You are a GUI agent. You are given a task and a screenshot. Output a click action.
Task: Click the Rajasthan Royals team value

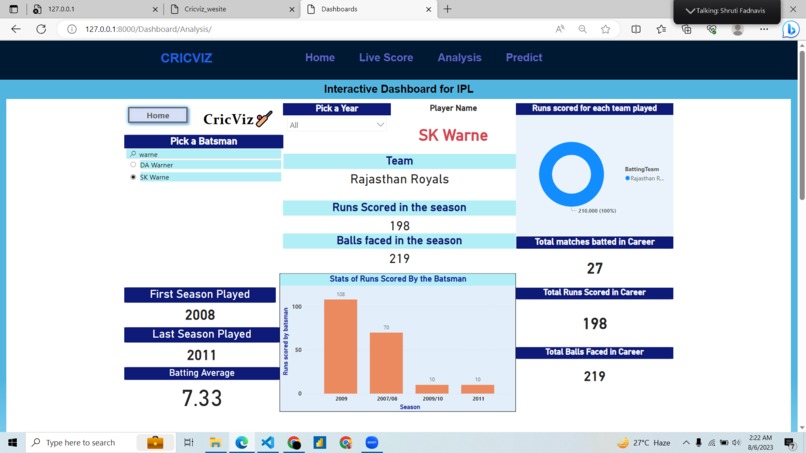coord(399,179)
